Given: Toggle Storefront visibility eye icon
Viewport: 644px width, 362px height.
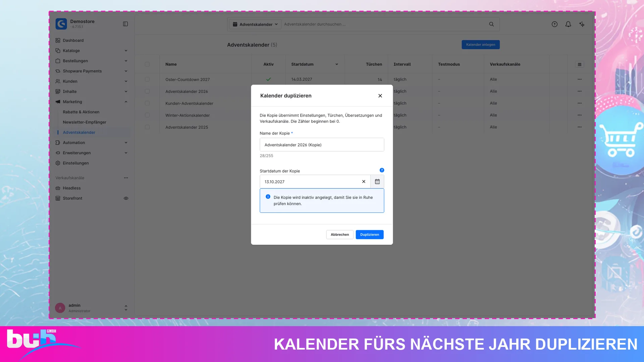Looking at the screenshot, I should click(x=126, y=198).
